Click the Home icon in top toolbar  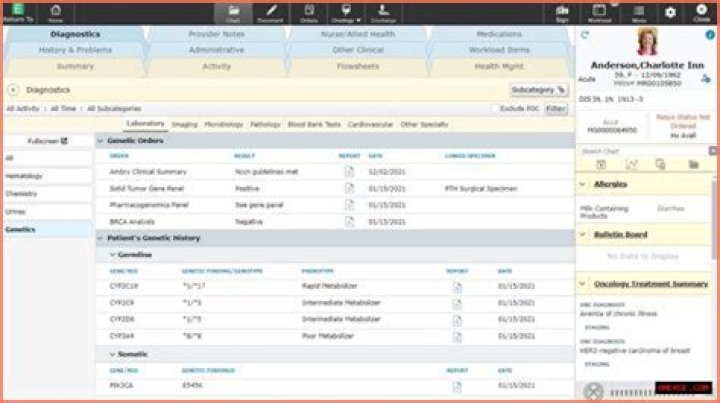tap(55, 13)
